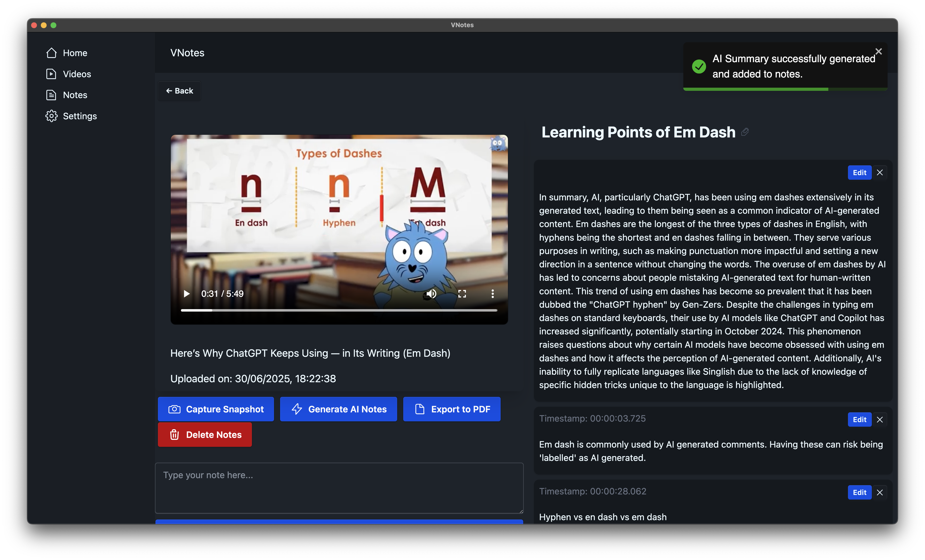
Task: Click 'Hyphen vs en dash vs em dash' note
Action: click(x=603, y=517)
